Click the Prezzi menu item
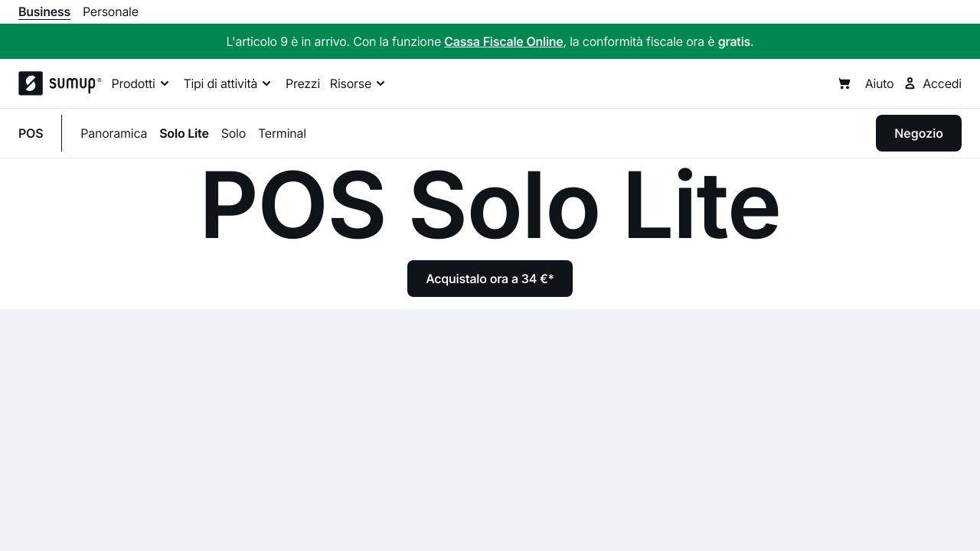 302,83
